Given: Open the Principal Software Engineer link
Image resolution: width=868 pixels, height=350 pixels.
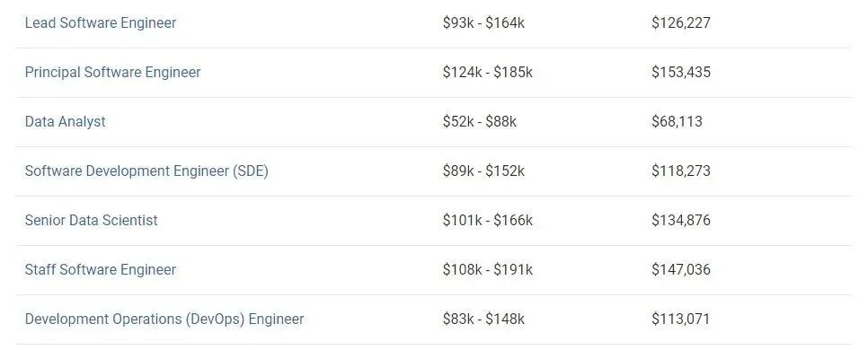Looking at the screenshot, I should pos(112,73).
